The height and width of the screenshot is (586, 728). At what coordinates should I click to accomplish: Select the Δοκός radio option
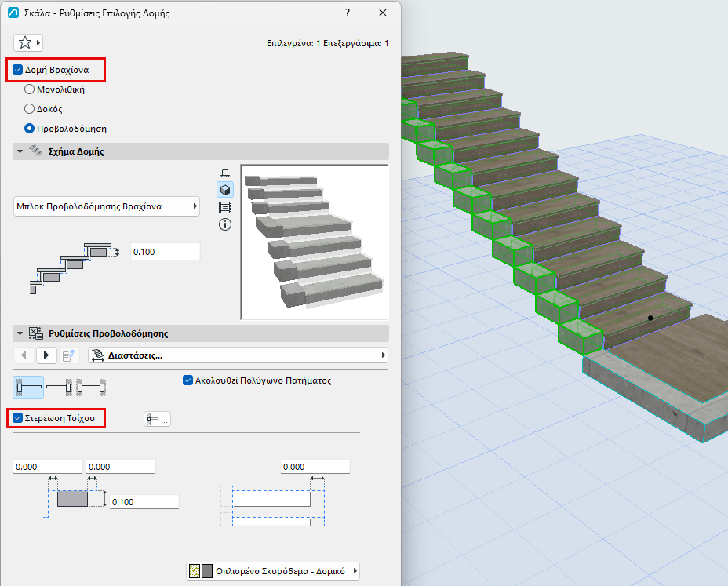(29, 109)
